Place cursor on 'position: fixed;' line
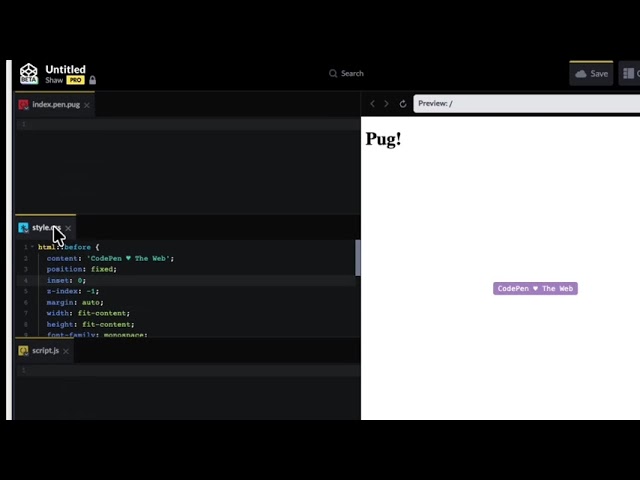This screenshot has height=480, width=640. click(x=82, y=269)
